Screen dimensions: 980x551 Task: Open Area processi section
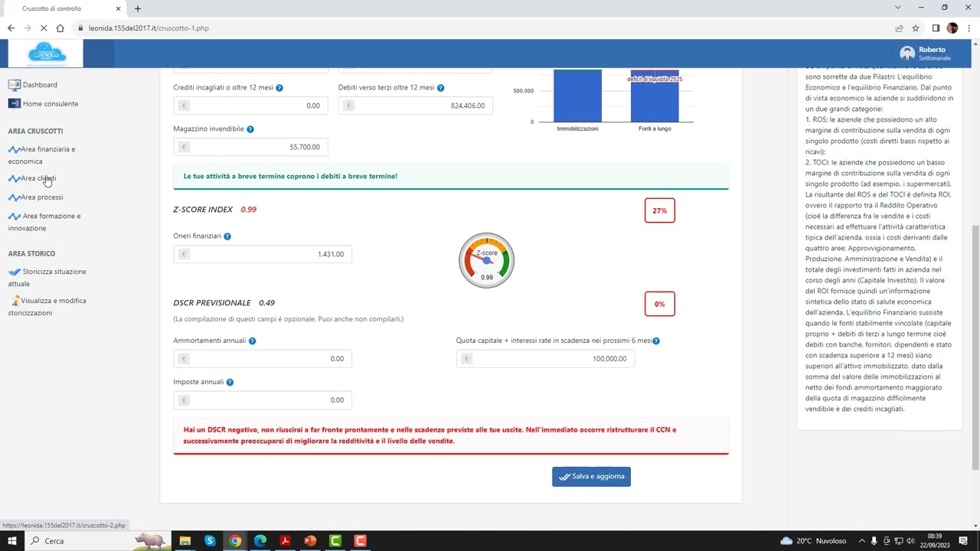42,197
